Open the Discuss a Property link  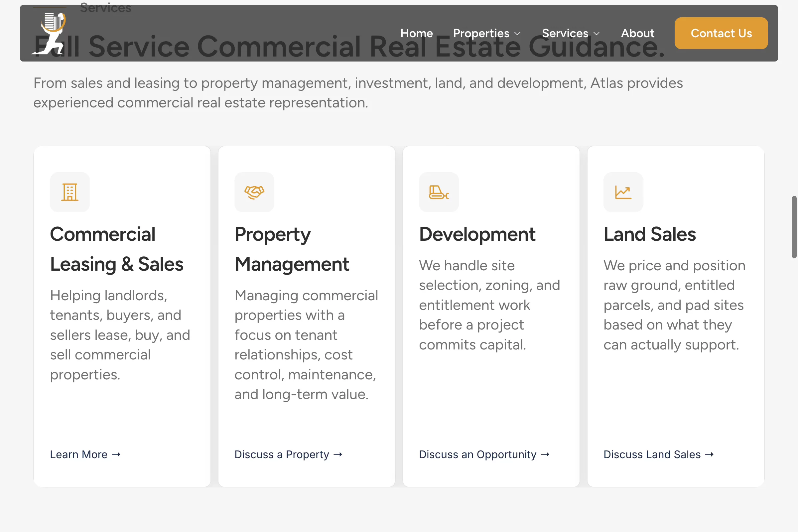pyautogui.click(x=288, y=454)
